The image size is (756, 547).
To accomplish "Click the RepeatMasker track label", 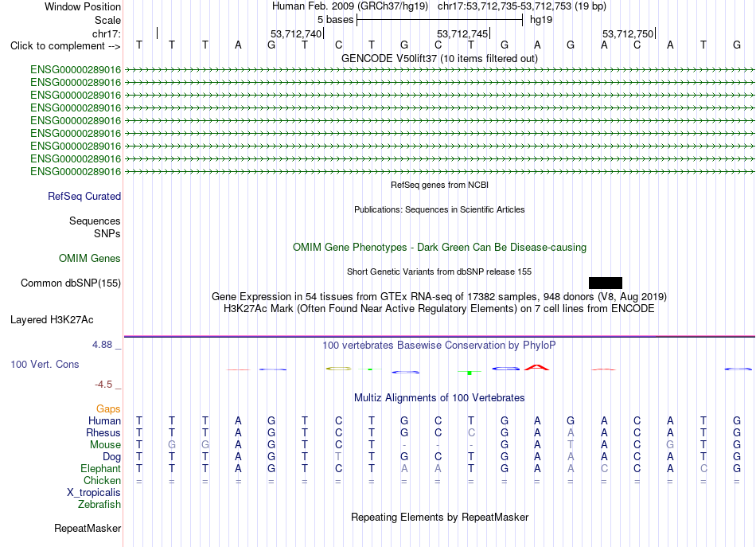I will [x=88, y=529].
